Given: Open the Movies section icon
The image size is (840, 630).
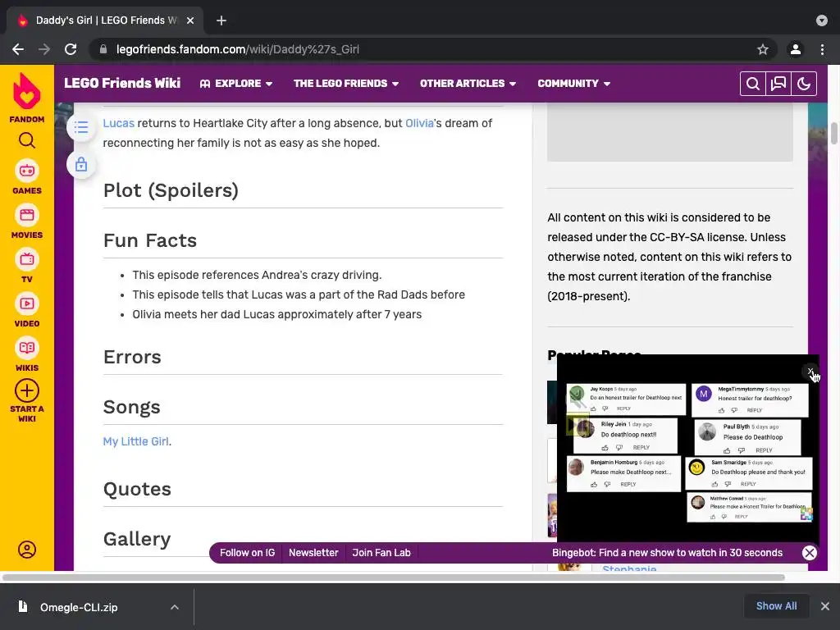Looking at the screenshot, I should 27,216.
